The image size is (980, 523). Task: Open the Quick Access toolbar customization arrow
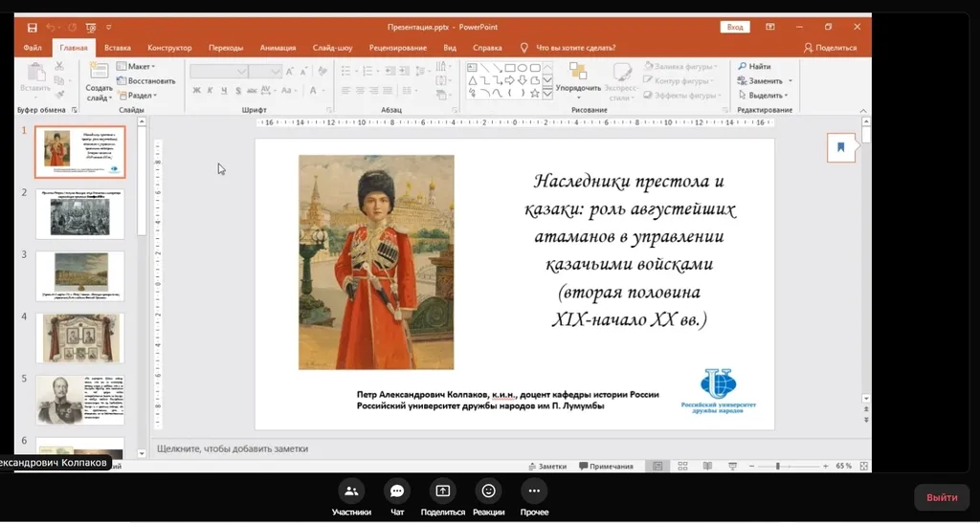[x=109, y=28]
